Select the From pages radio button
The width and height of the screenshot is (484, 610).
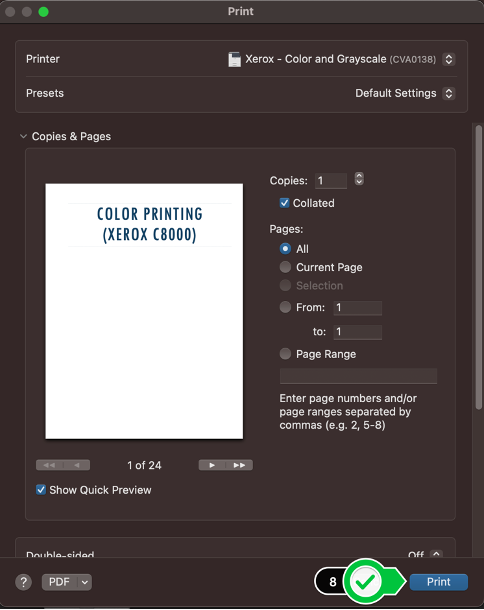click(285, 307)
